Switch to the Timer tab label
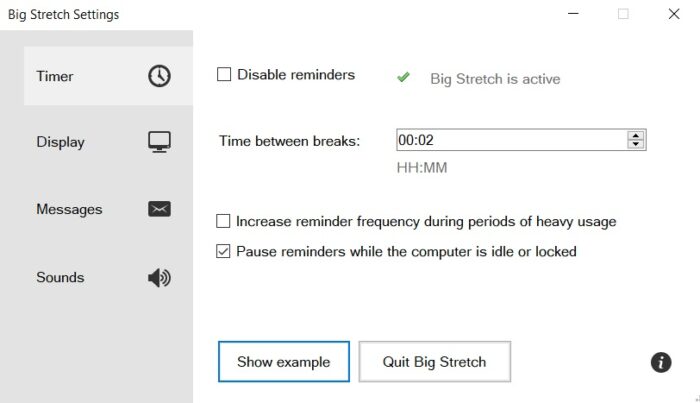Image resolution: width=700 pixels, height=403 pixels. 55,76
